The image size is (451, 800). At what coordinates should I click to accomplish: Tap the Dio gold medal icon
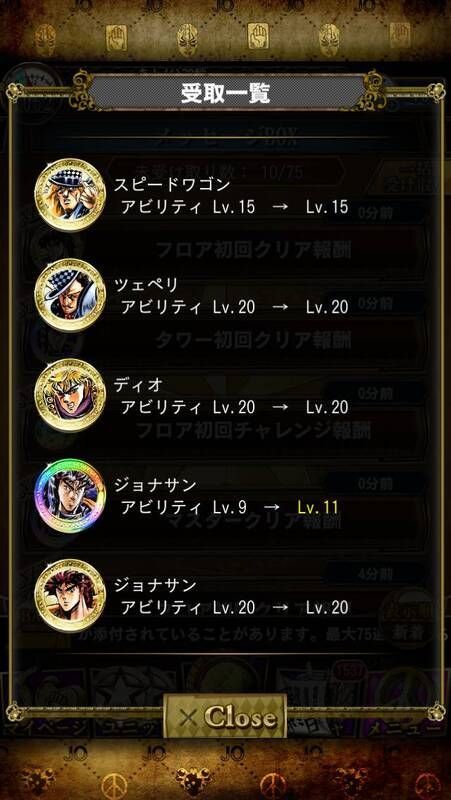point(70,395)
